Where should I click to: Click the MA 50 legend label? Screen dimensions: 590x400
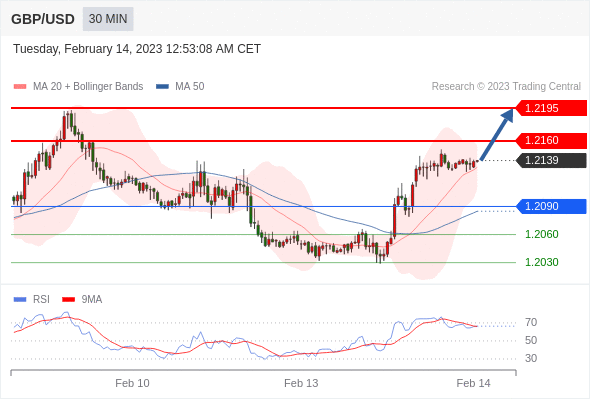coord(190,87)
